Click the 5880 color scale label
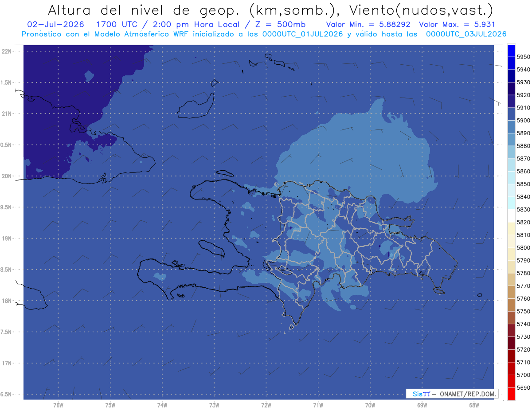Screen dimensions: 532x411 click(x=523, y=146)
